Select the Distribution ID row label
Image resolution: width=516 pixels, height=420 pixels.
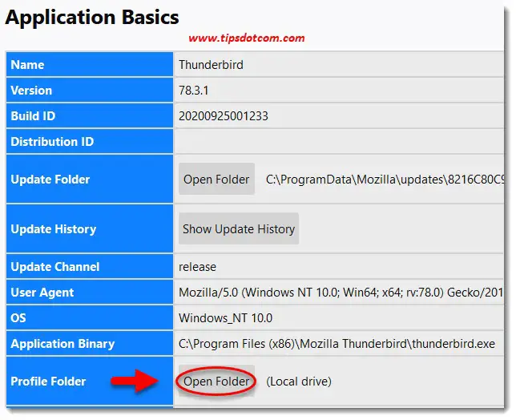click(52, 142)
